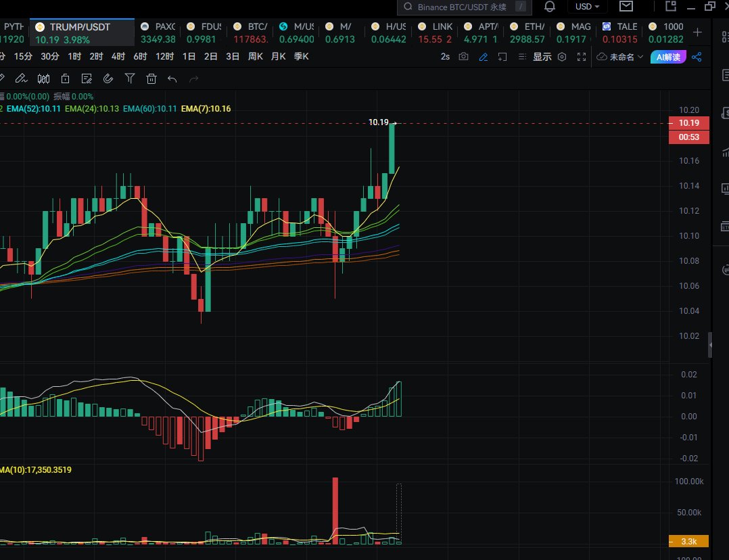Open the FDUS symbol tab
The image size is (729, 560).
(204, 32)
